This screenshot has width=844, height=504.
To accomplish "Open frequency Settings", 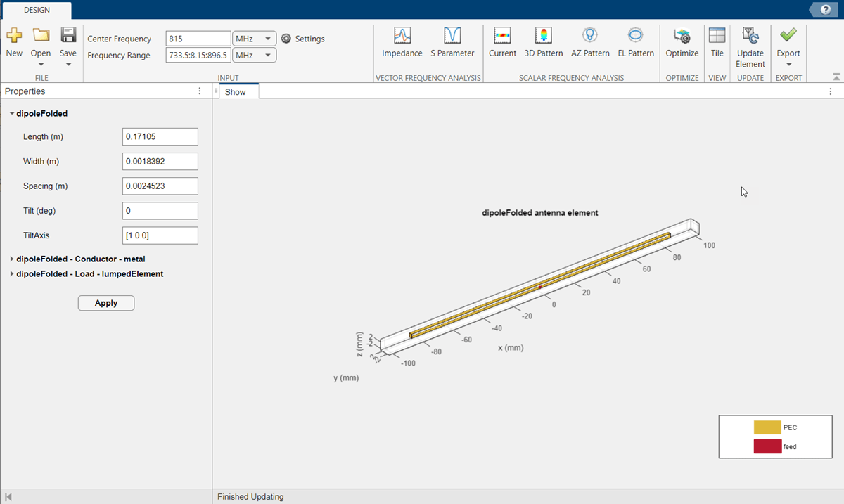I will click(x=303, y=39).
